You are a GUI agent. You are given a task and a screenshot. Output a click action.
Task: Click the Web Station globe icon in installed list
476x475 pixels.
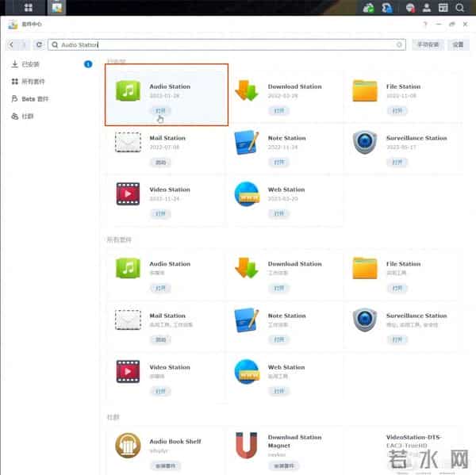[246, 193]
